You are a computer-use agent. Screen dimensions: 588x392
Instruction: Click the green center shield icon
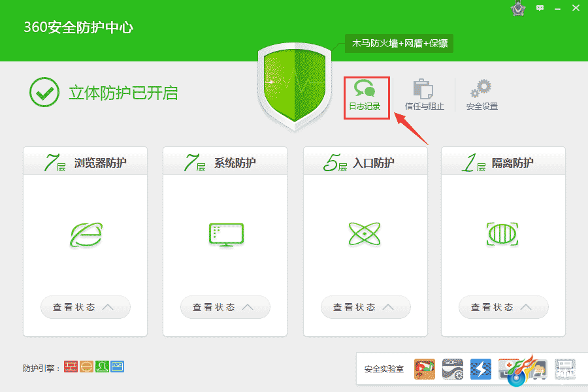click(x=295, y=87)
